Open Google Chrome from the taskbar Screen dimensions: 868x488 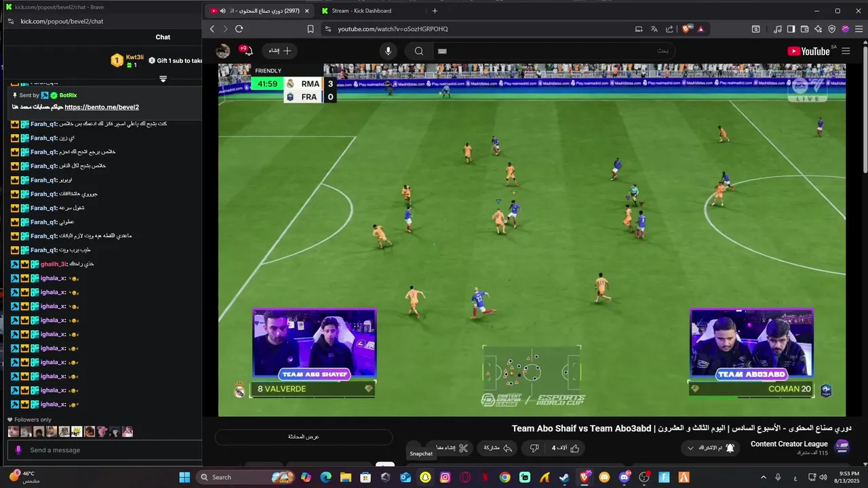click(505, 477)
